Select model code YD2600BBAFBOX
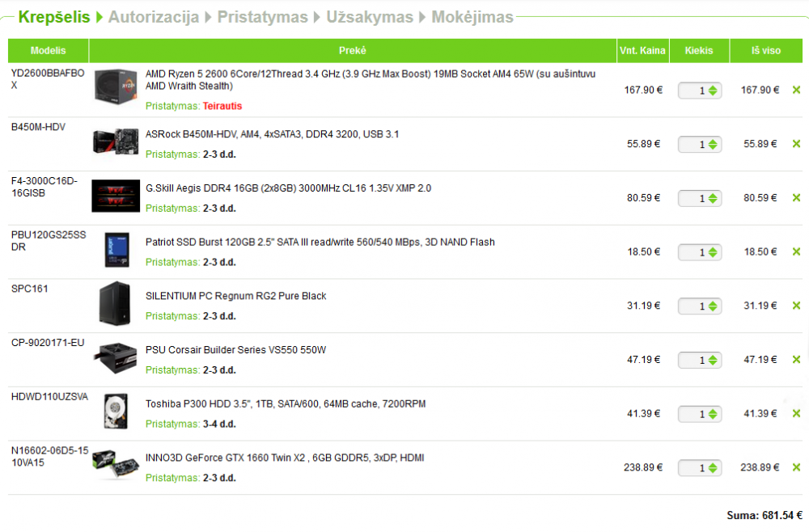 pyautogui.click(x=48, y=79)
